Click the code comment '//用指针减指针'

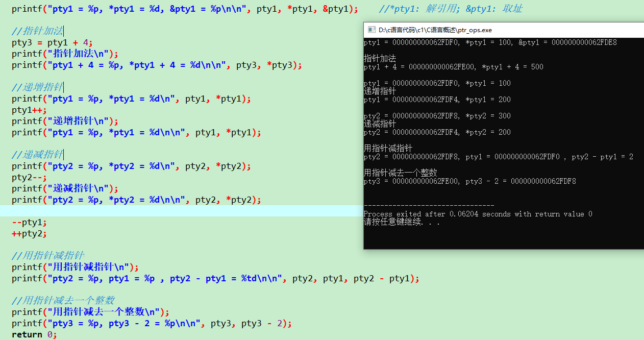click(x=48, y=256)
